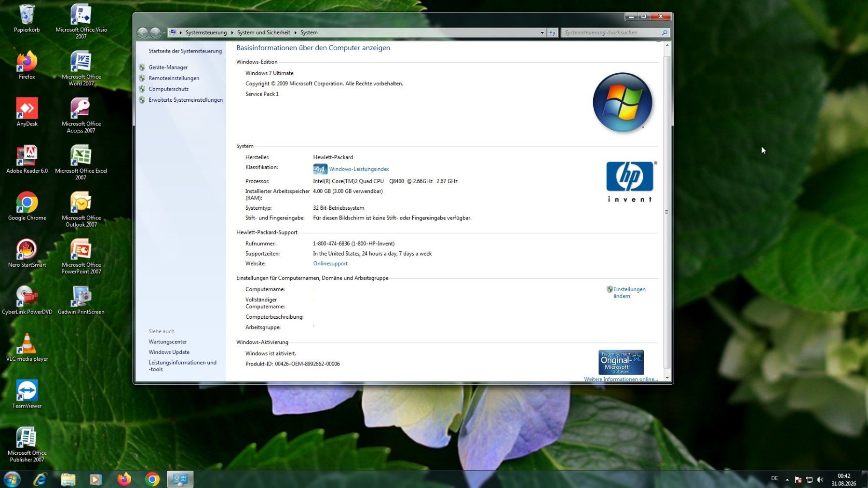Screen dimensions: 868x488
Task: Click the System breadcrumb item
Action: click(309, 32)
